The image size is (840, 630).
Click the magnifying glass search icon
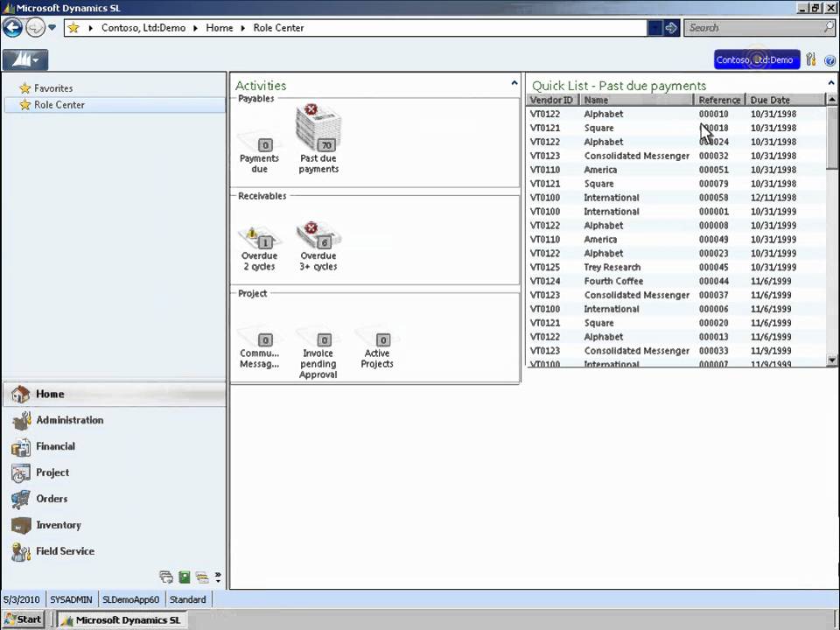click(829, 27)
